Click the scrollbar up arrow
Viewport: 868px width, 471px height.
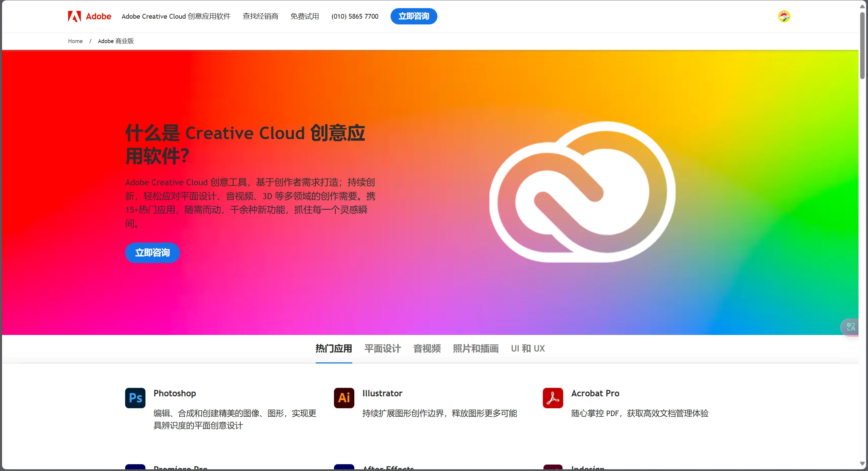pos(862,6)
